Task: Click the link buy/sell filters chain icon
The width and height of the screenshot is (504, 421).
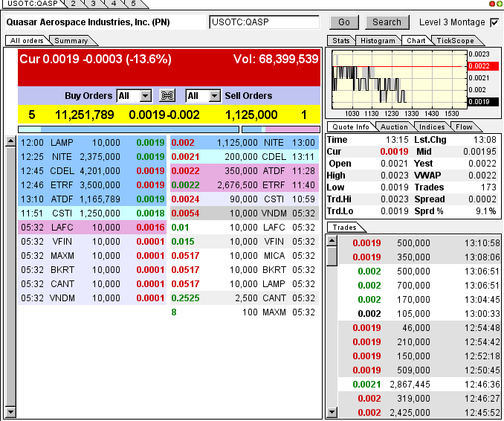Action: click(167, 95)
